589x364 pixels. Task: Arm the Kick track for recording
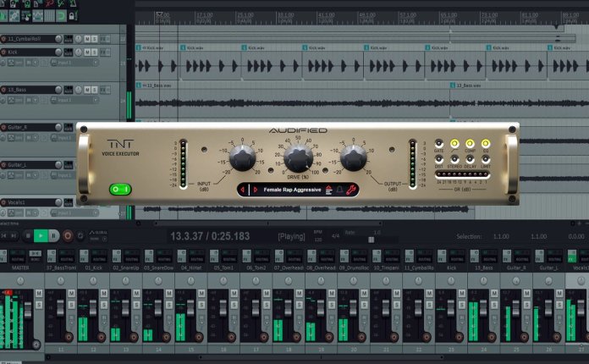click(3, 52)
